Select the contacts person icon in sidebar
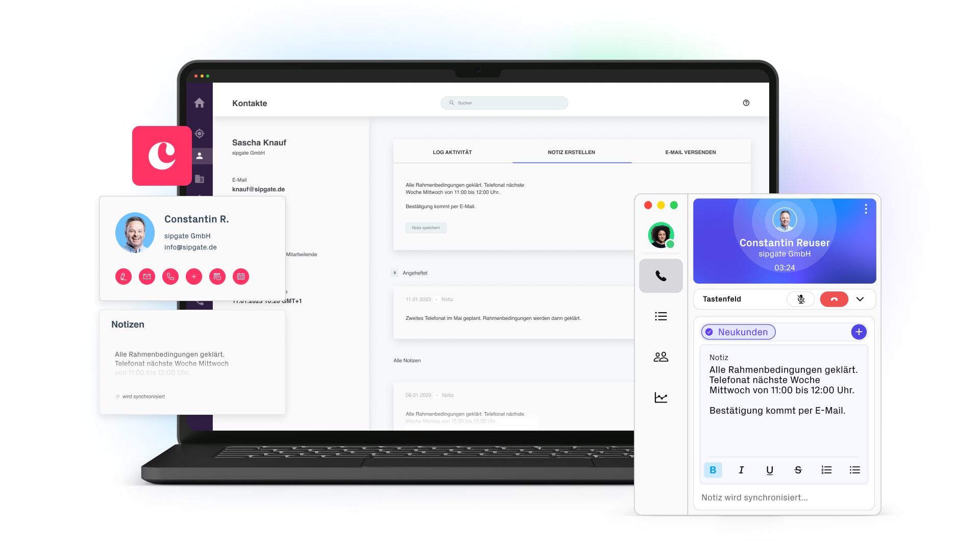980x551 pixels. point(200,156)
